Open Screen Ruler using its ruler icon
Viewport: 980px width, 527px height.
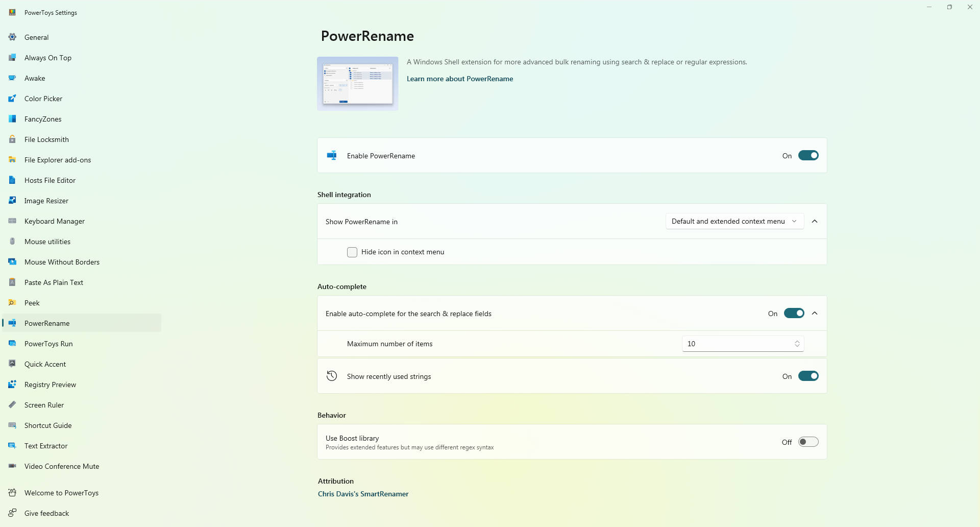[12, 405]
